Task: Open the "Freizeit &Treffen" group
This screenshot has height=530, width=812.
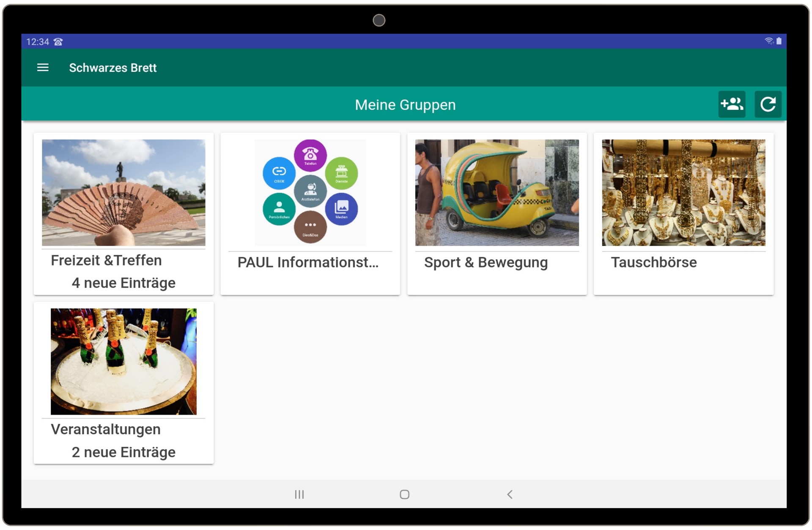Action: tap(106, 260)
